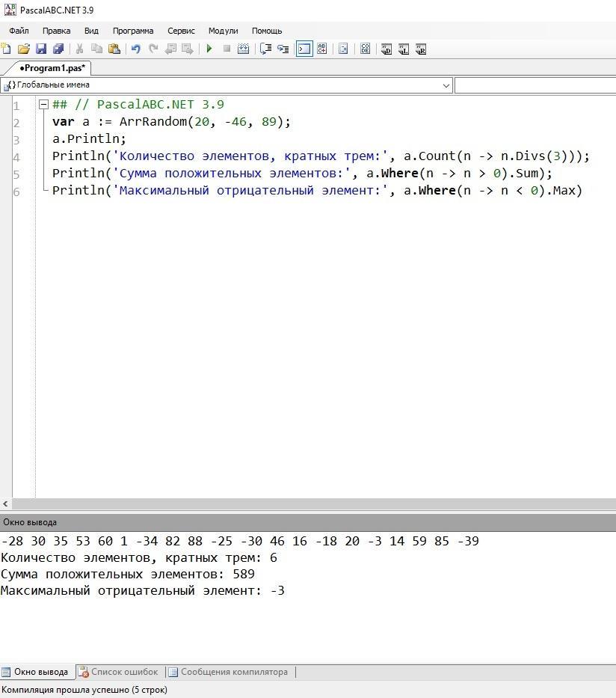The image size is (616, 698).
Task: Click the toolbar icon marked L
Action: [x=404, y=49]
